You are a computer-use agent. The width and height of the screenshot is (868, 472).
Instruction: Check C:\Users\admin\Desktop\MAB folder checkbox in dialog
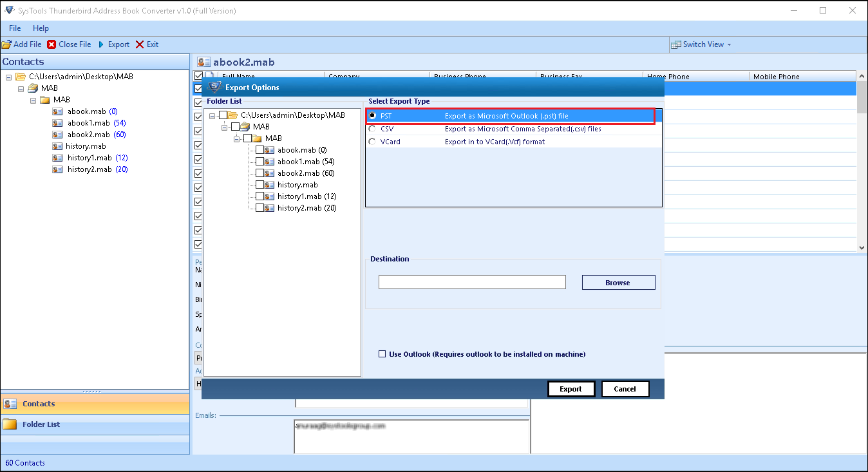(223, 115)
